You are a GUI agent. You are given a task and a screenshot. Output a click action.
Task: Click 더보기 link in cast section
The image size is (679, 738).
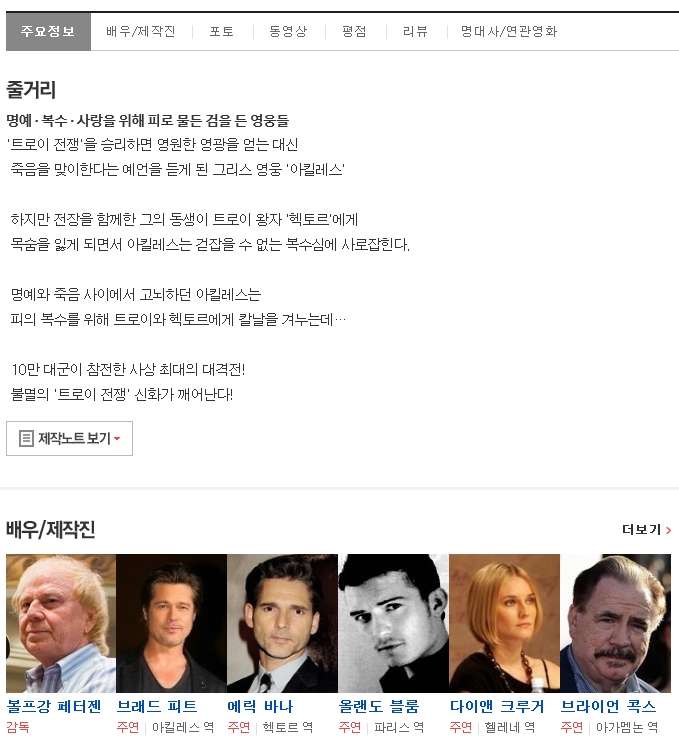click(x=641, y=530)
